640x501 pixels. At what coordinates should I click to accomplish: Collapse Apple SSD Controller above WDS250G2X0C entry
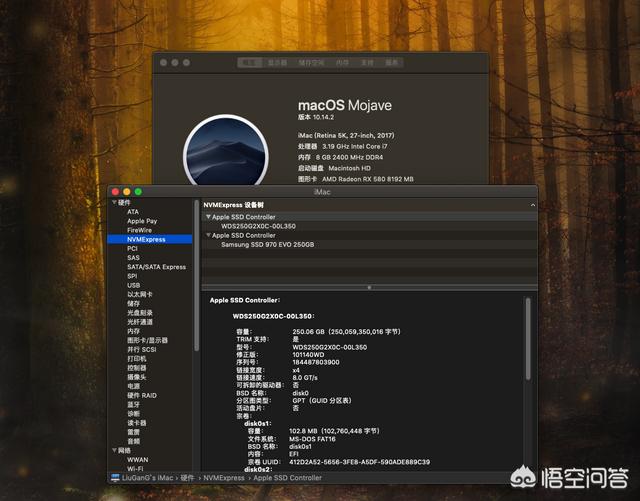[x=208, y=217]
